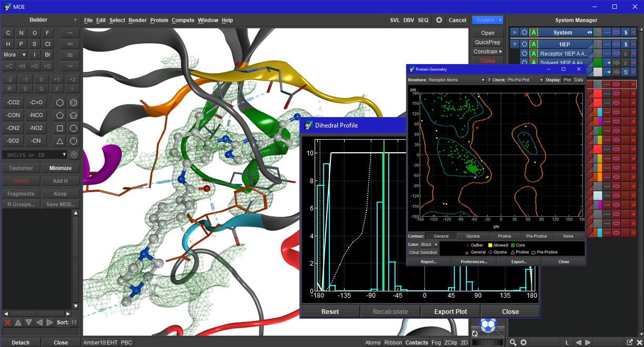This screenshot has width=644, height=347.
Task: Toggle the active A flag for 1IEP row
Action: (x=534, y=45)
